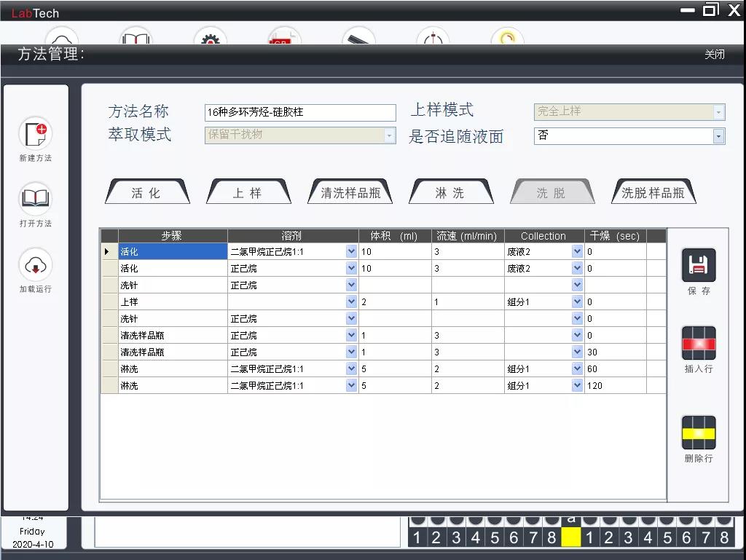
Task: Switch to the 活化 step tab
Action: [146, 193]
